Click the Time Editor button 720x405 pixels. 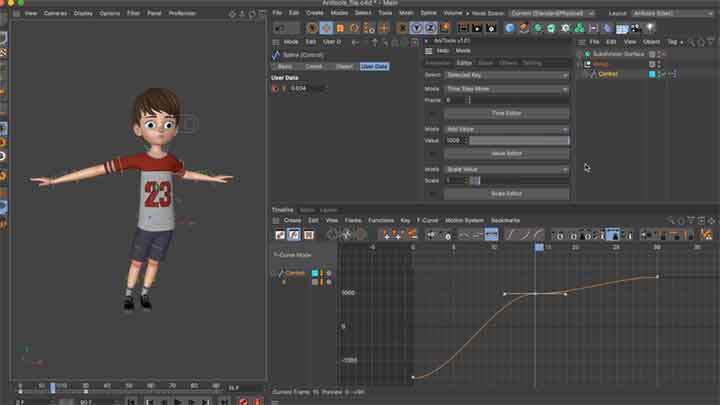pos(507,113)
